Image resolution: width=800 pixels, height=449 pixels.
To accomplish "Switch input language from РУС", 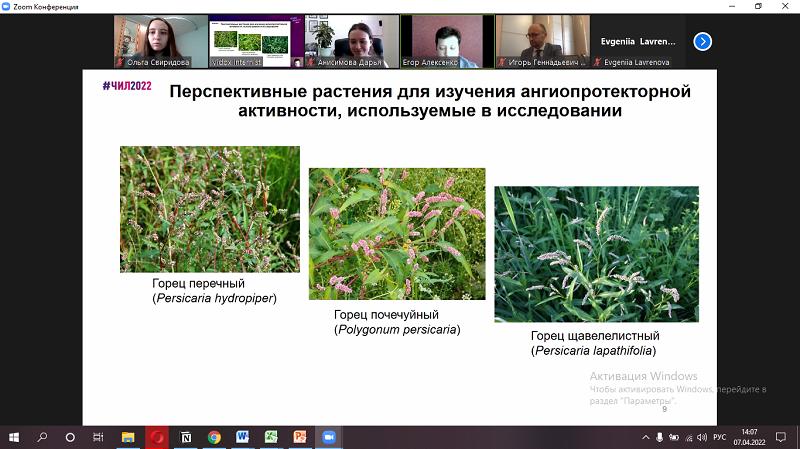I will coord(718,437).
